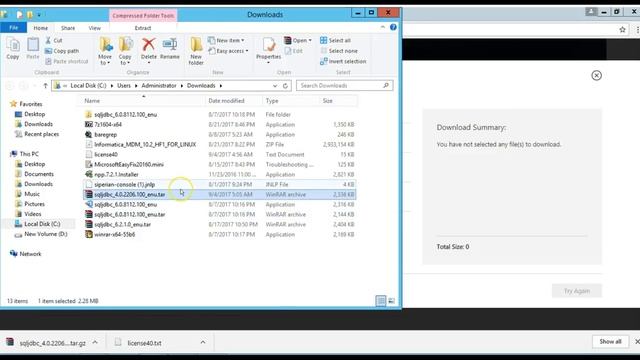Viewport: 640px width, 360px height.
Task: Select New Volume (D:) drive
Action: [41, 234]
